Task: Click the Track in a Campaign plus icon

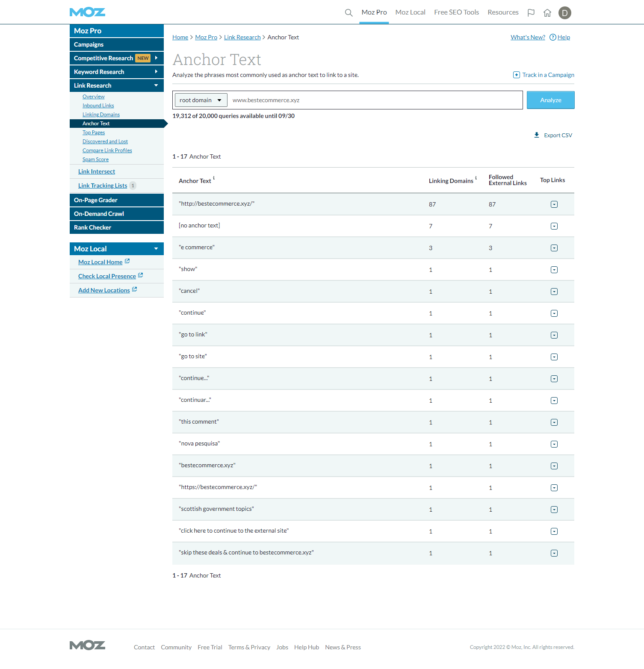Action: click(x=517, y=75)
